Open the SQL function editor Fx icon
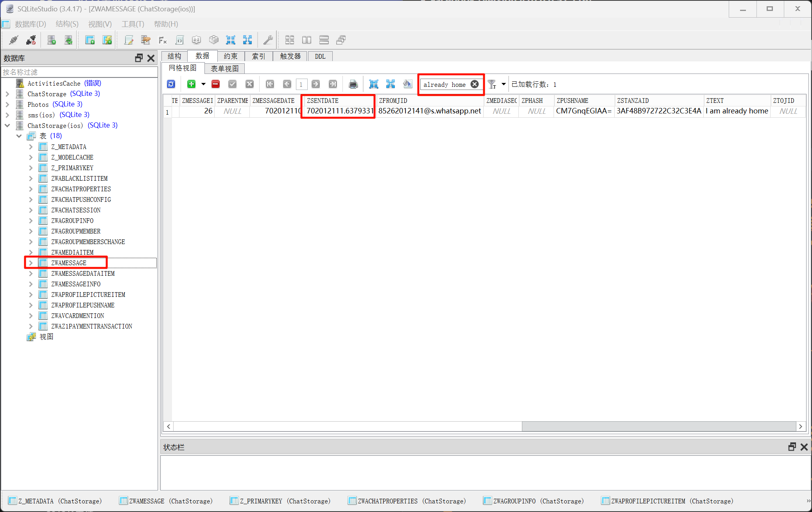The height and width of the screenshot is (512, 812). click(163, 40)
